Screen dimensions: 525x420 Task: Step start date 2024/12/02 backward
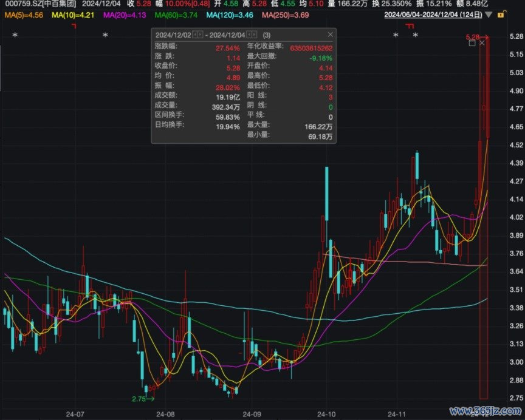coord(195,35)
